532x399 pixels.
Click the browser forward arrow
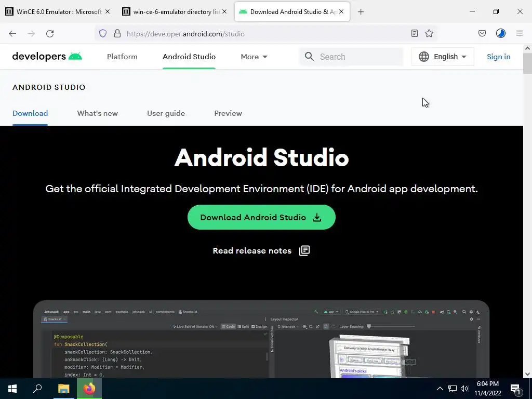click(31, 34)
